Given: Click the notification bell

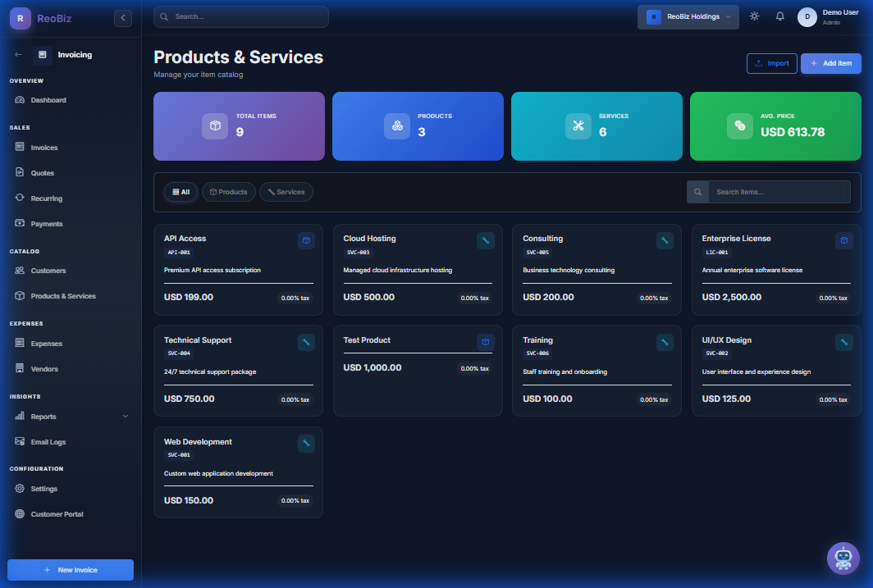Looking at the screenshot, I should tap(779, 15).
